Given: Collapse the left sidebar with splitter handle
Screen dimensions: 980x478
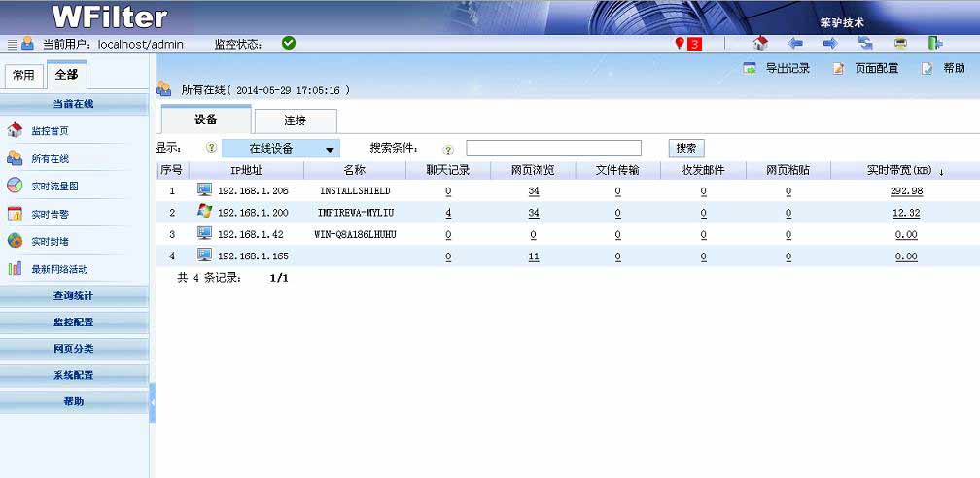Looking at the screenshot, I should click(153, 401).
